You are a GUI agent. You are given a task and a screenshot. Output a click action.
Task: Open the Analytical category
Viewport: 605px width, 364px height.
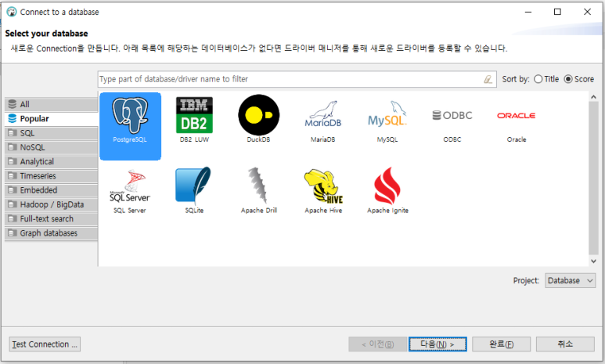(x=52, y=161)
